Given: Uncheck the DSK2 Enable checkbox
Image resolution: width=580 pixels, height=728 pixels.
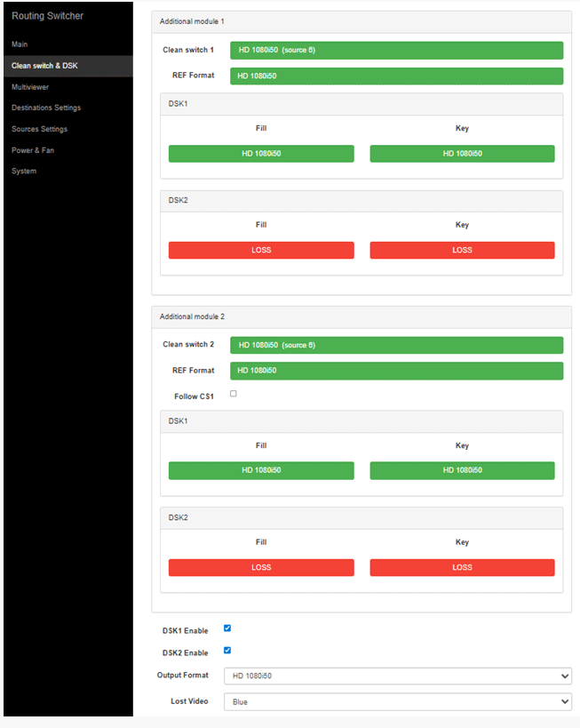Looking at the screenshot, I should pyautogui.click(x=227, y=651).
